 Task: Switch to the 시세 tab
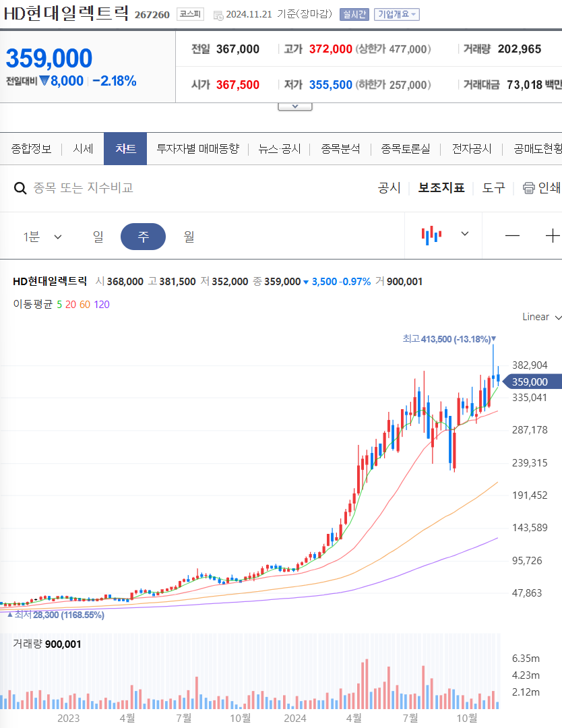click(x=83, y=148)
